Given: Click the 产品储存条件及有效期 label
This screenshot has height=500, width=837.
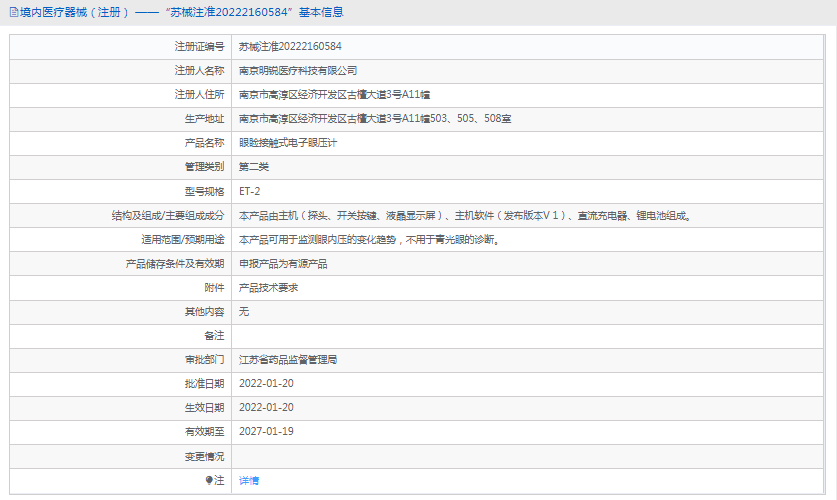Looking at the screenshot, I should 175,264.
